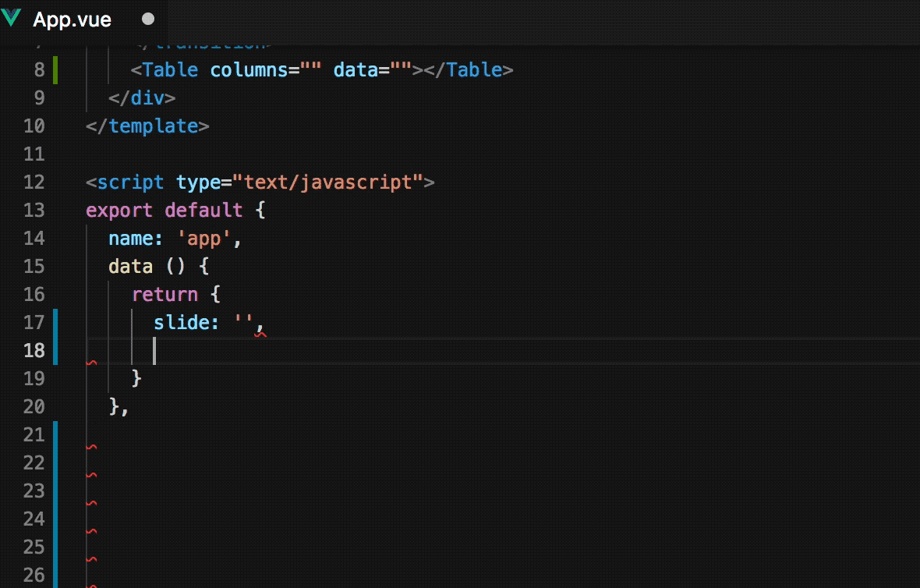
Task: Click the blue modified gutter marker at line 17
Action: tap(55, 323)
